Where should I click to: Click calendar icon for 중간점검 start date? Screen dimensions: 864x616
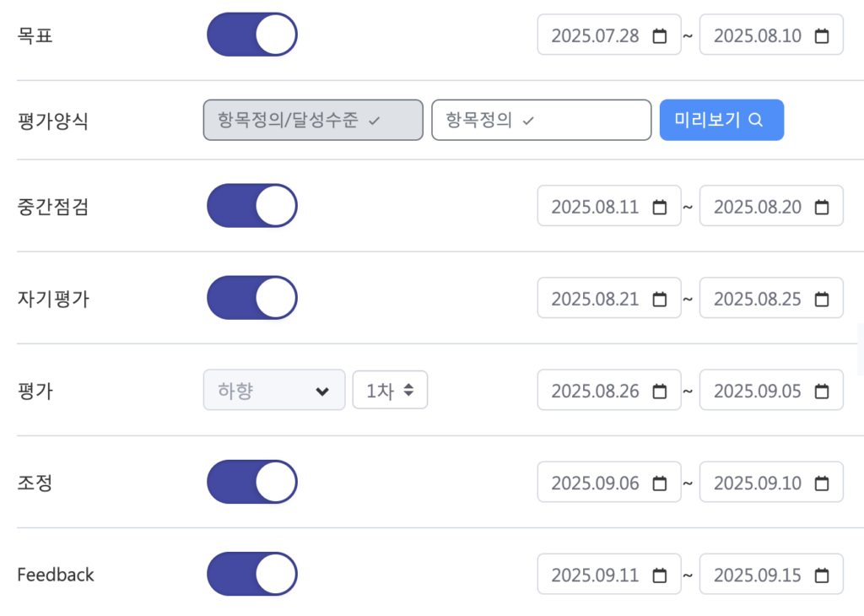click(660, 207)
